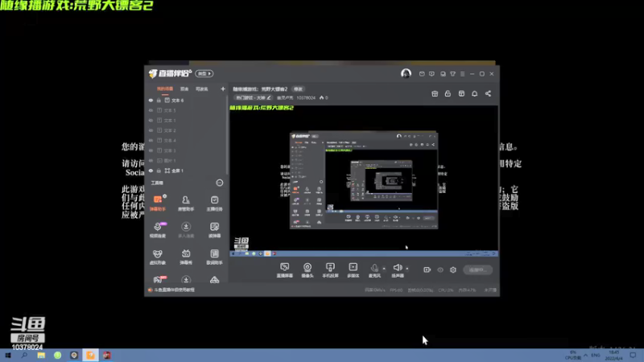Open the hamburger main menu in title bar

[x=462, y=74]
